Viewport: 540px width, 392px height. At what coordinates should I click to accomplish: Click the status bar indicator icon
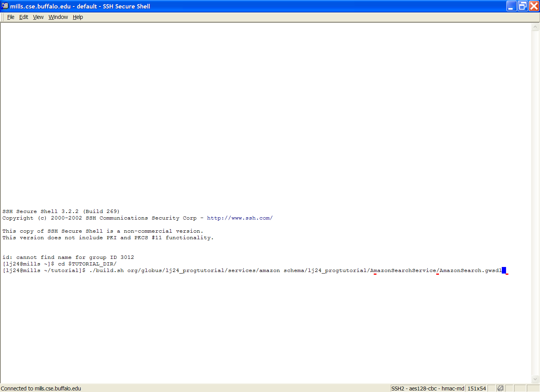pyautogui.click(x=500, y=388)
